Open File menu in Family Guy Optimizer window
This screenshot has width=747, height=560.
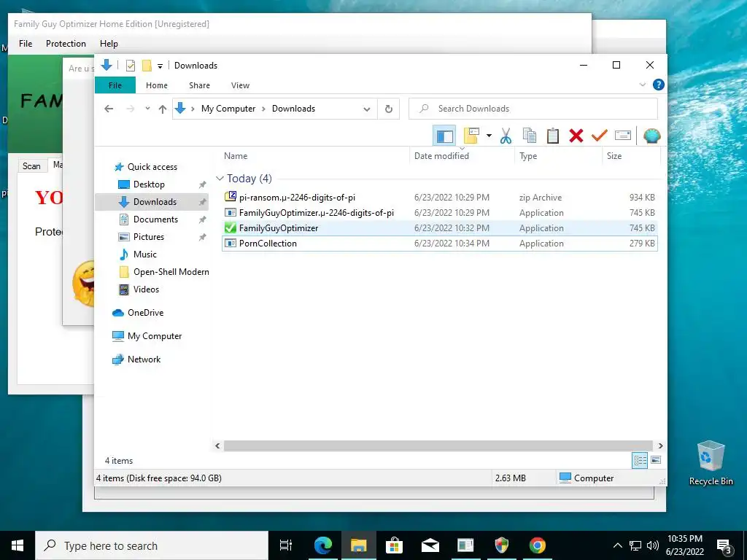pyautogui.click(x=26, y=43)
